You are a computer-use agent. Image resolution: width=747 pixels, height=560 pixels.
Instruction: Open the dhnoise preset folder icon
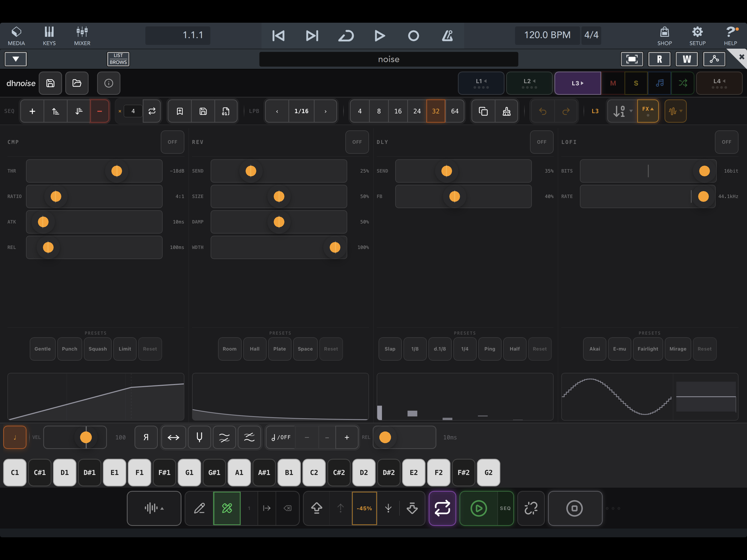tap(77, 83)
